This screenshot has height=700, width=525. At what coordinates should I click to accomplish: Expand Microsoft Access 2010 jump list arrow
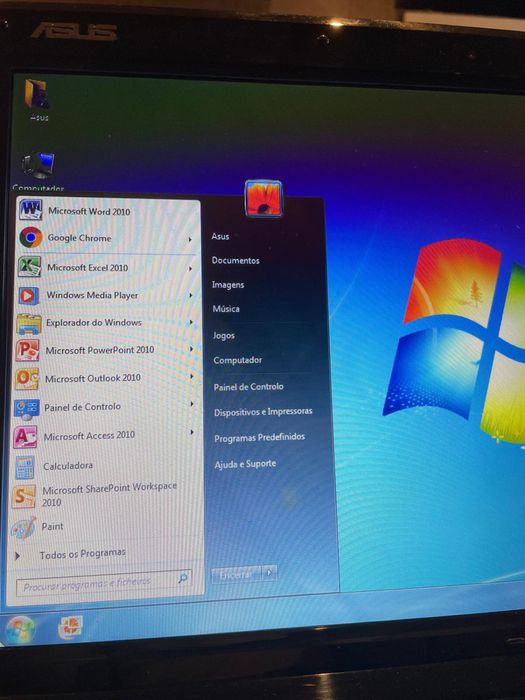[x=192, y=432]
